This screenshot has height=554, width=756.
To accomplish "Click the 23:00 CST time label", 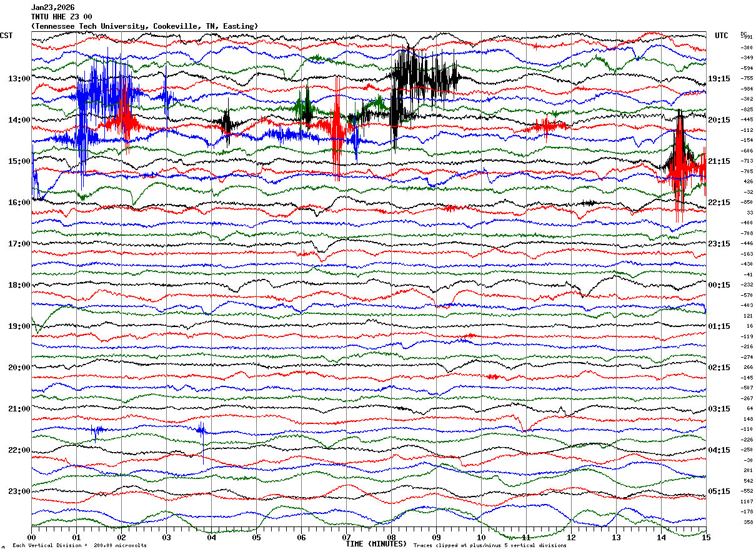I will pyautogui.click(x=19, y=491).
